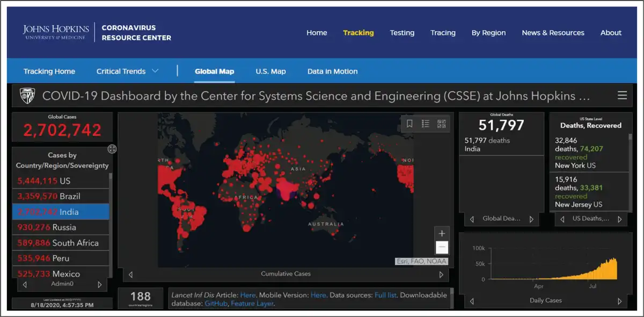Expand the country cases panel to fullscreen

tap(112, 149)
